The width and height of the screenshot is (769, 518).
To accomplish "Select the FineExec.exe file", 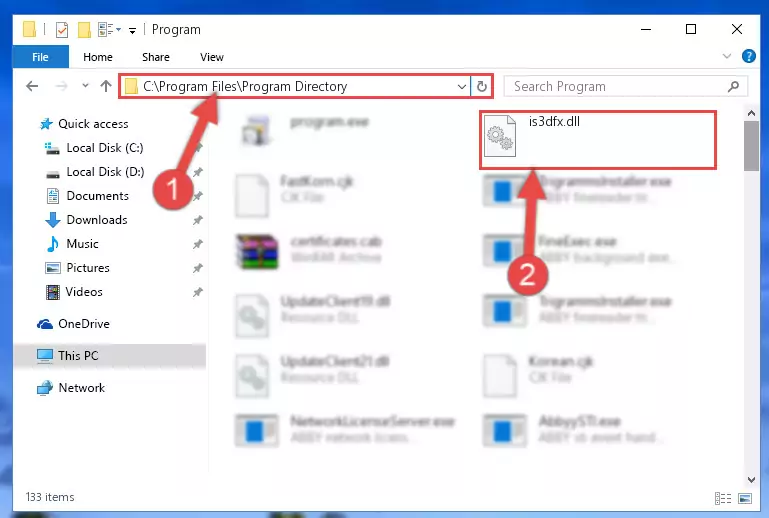I will click(x=579, y=250).
